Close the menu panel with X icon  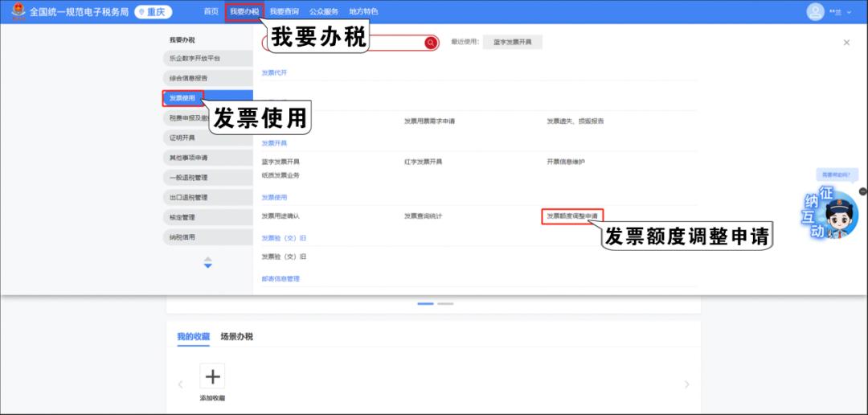[x=846, y=43]
